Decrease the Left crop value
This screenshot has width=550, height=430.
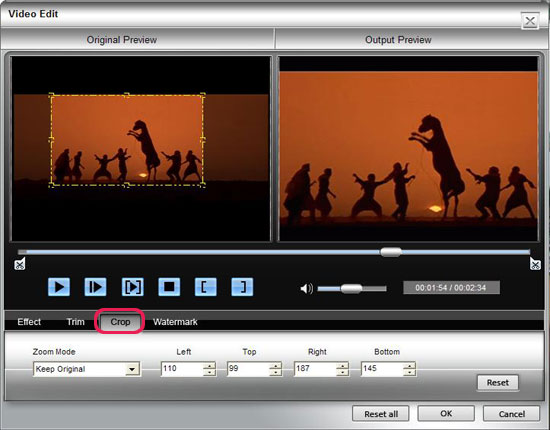[x=209, y=372]
